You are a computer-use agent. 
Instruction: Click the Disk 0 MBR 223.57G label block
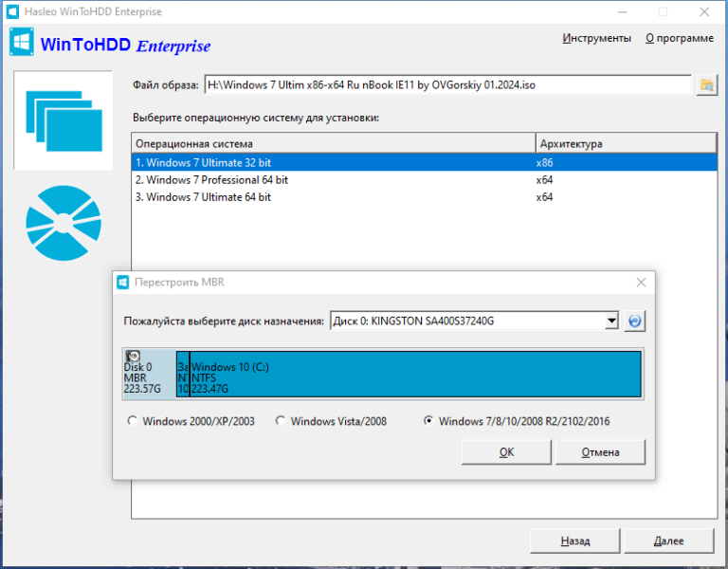pyautogui.click(x=150, y=374)
